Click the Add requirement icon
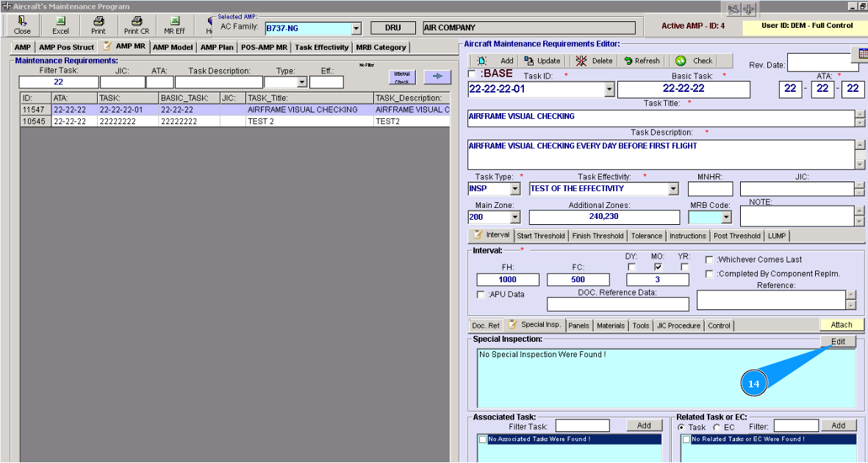Image resolution: width=868 pixels, height=463 pixels. tap(482, 61)
